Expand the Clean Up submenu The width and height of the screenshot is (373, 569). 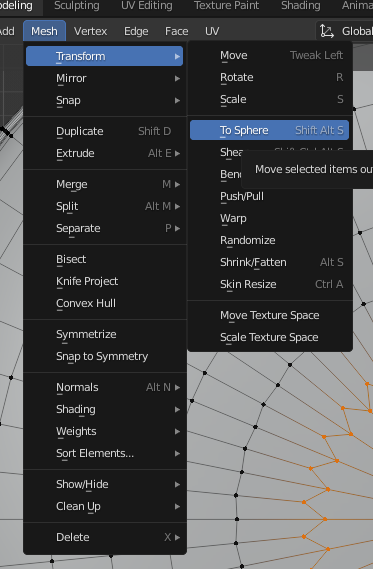(x=104, y=506)
